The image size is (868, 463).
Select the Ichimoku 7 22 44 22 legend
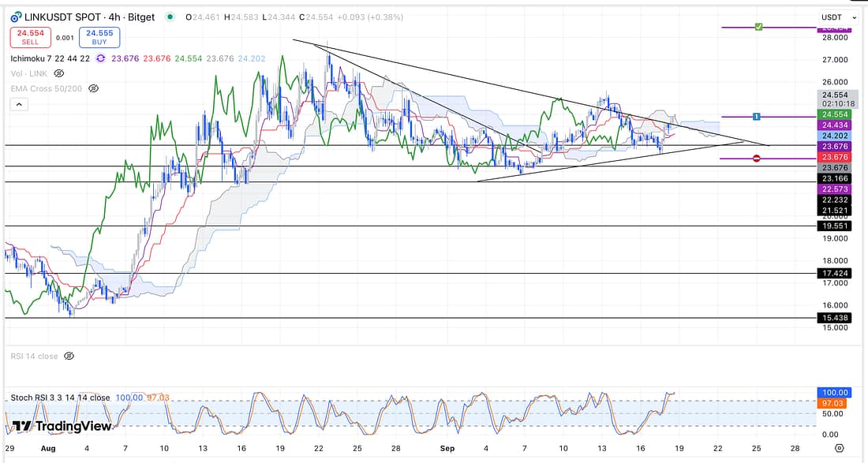[51, 58]
